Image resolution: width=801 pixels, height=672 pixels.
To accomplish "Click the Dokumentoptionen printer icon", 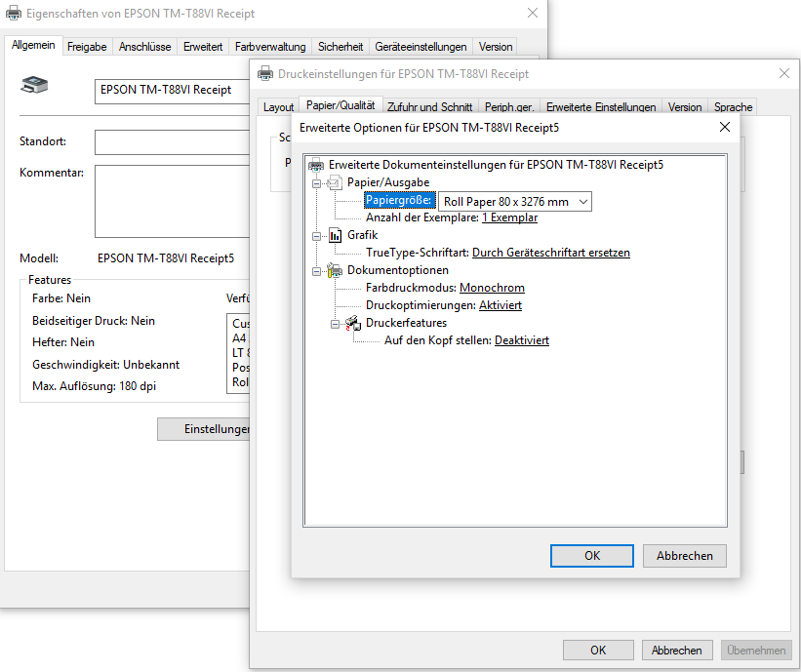I will pos(335,270).
